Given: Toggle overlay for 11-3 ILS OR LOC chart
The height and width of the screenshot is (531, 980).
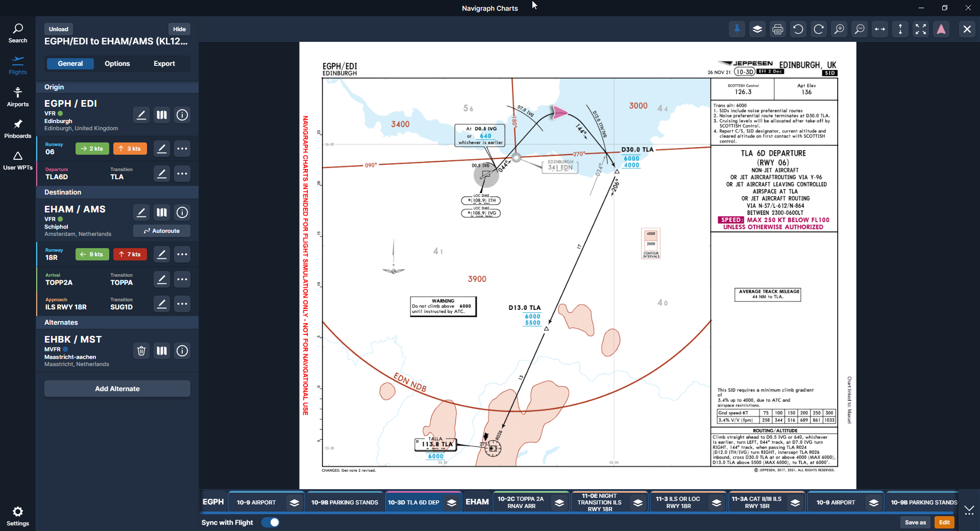Looking at the screenshot, I should (717, 502).
